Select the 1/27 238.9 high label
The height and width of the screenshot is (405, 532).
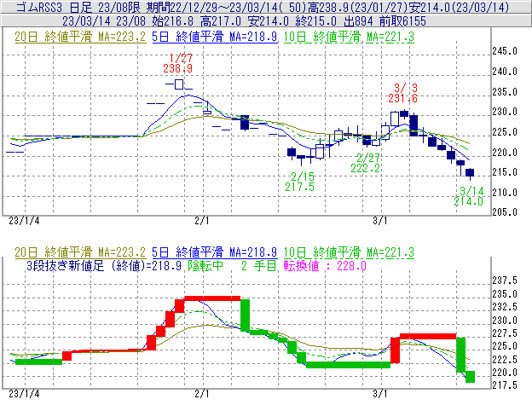(x=178, y=63)
